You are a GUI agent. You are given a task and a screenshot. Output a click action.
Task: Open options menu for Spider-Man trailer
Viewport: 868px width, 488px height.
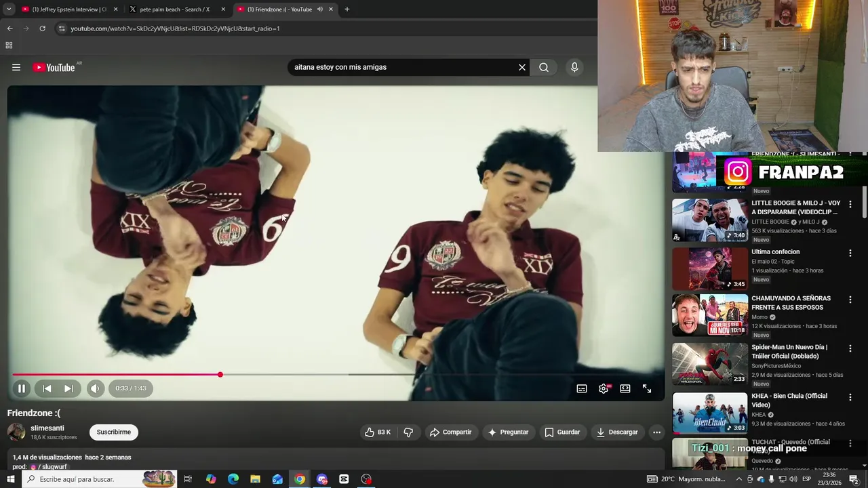pyautogui.click(x=850, y=348)
